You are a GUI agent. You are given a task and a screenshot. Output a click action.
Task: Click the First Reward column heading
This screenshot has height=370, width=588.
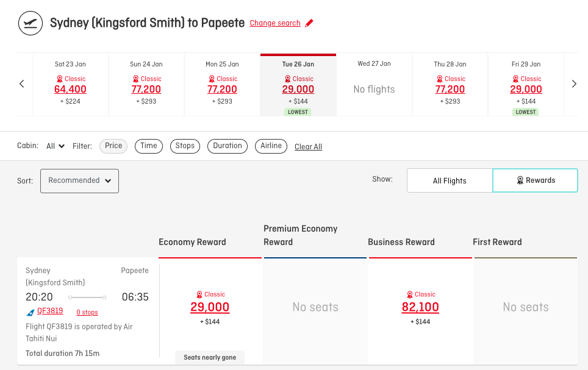point(497,242)
